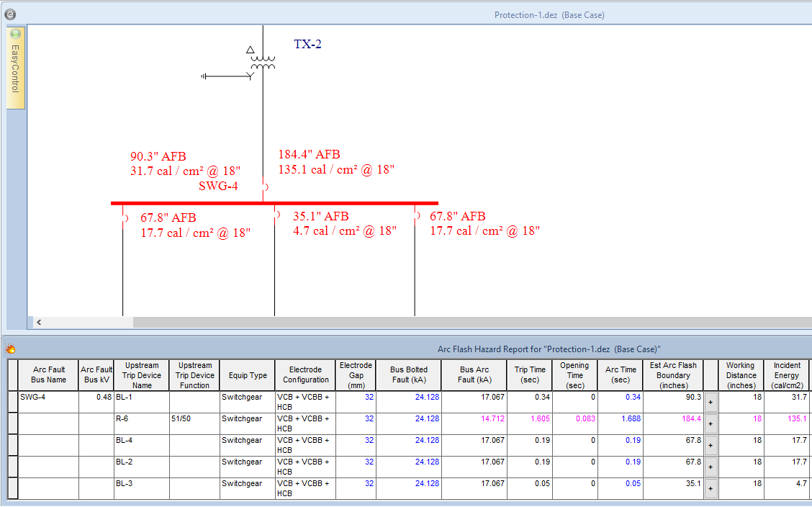The image size is (812, 507).
Task: Expand the R-6 row plus button
Action: pyautogui.click(x=710, y=424)
